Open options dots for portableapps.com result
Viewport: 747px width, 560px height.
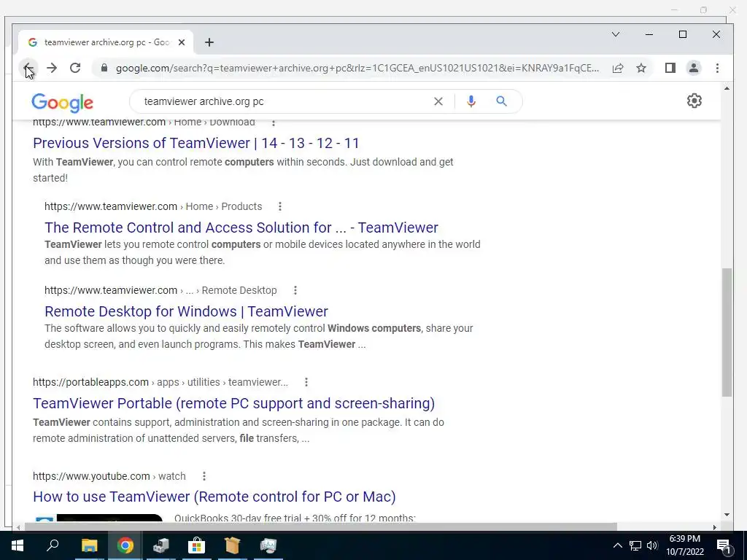306,382
